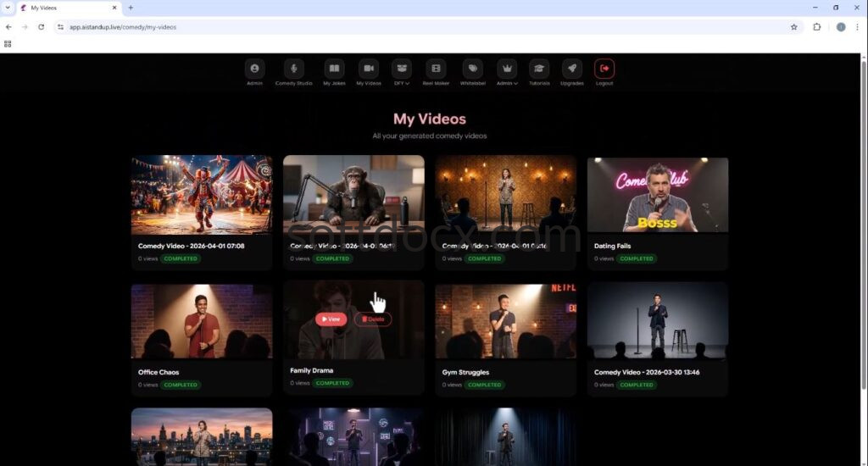The width and height of the screenshot is (868, 466).
Task: Open the Upgrades rocket icon
Action: (x=572, y=69)
